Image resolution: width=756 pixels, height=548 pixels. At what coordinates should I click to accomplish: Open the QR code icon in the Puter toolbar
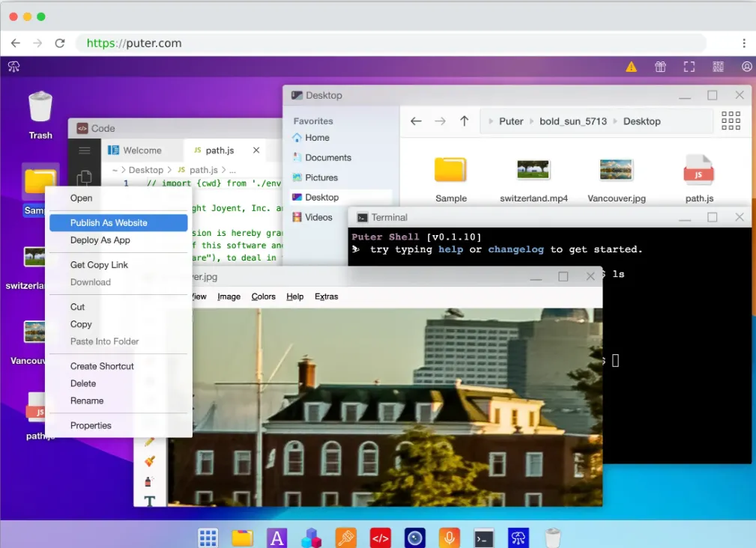pyautogui.click(x=718, y=67)
